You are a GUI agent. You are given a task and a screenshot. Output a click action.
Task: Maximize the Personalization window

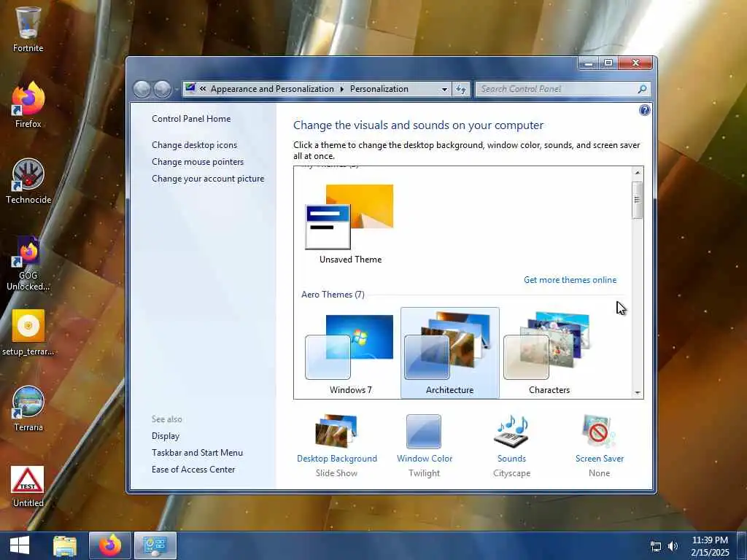pos(608,63)
